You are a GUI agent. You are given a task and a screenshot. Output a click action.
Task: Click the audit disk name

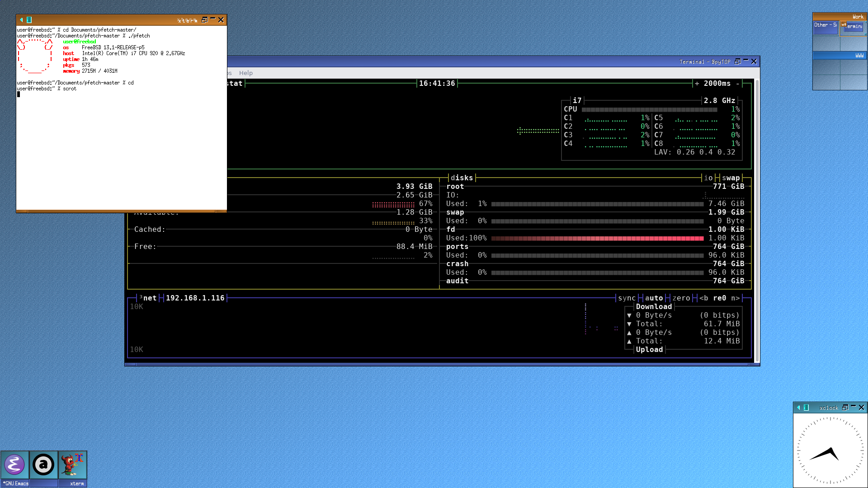click(457, 281)
